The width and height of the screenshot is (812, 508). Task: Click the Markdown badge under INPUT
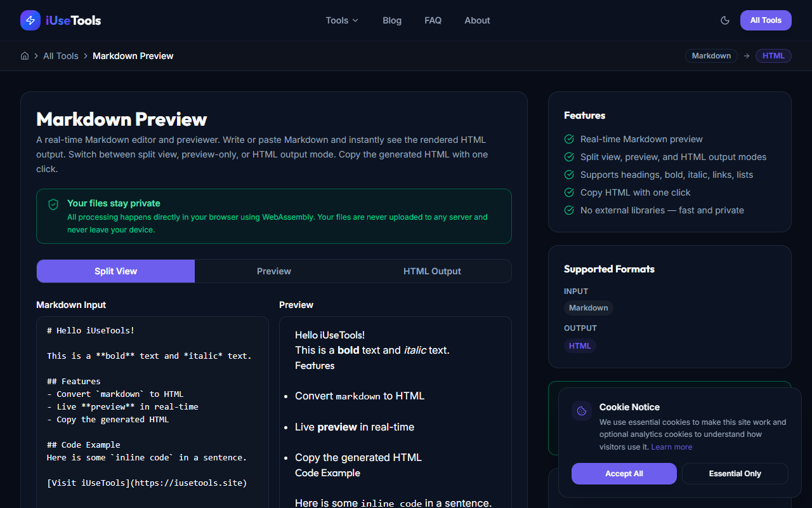pyautogui.click(x=588, y=307)
